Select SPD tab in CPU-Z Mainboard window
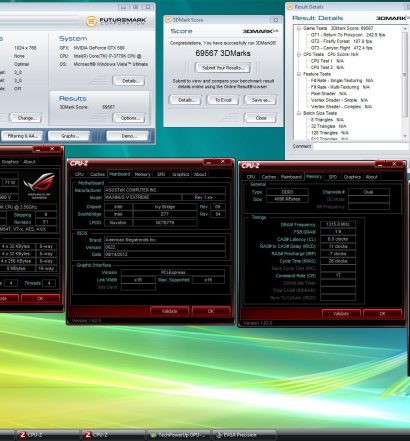The width and height of the screenshot is (410, 441). [161, 174]
